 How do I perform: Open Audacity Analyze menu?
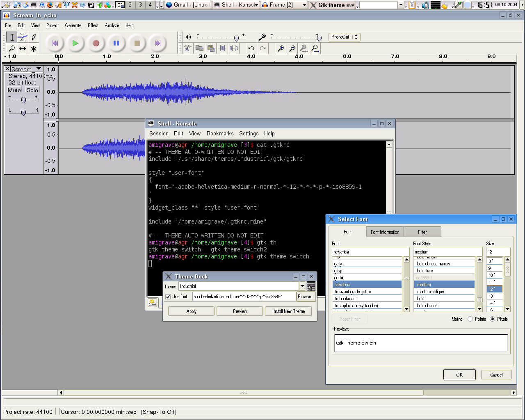click(x=112, y=25)
